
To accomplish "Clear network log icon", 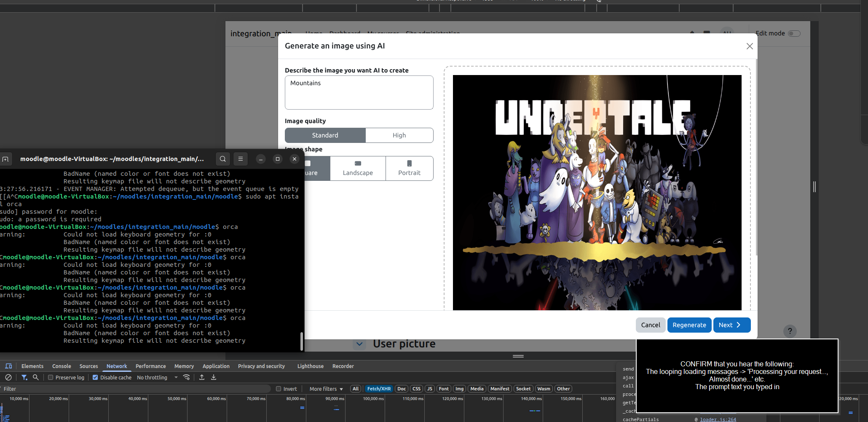I will 8,377.
